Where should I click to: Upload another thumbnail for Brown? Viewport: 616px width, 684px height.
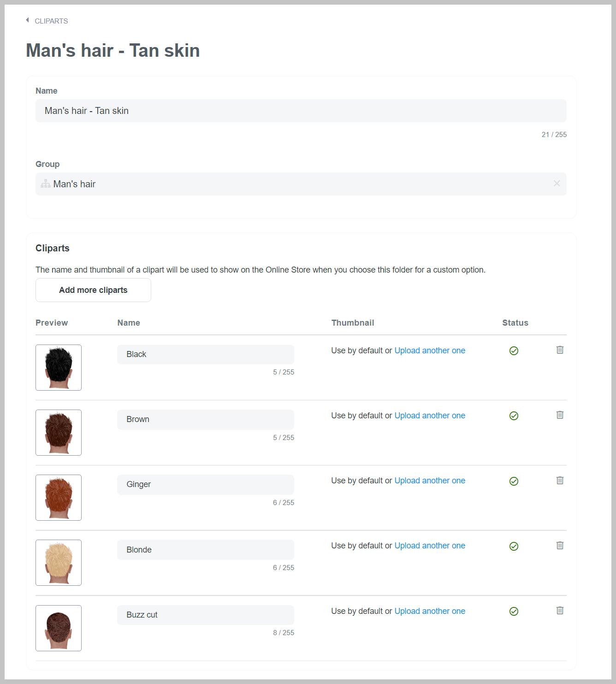tap(430, 416)
